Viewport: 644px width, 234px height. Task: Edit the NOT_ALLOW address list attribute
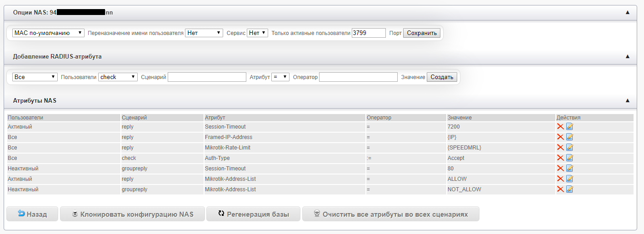tap(569, 189)
